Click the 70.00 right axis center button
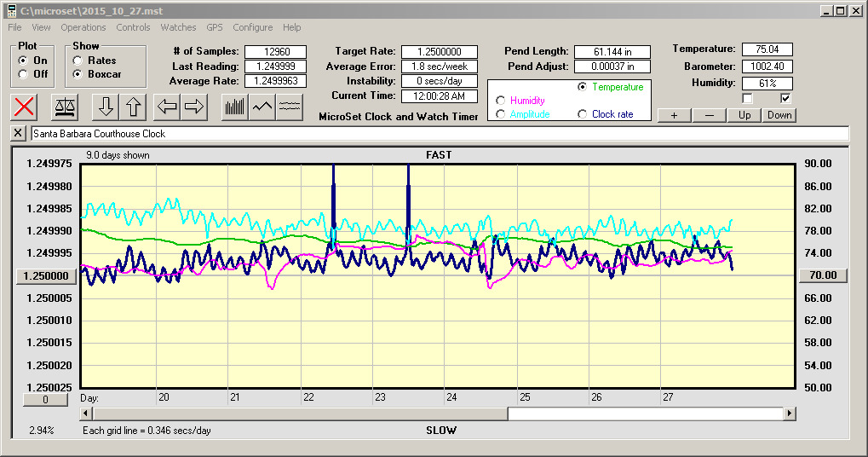 coord(823,275)
